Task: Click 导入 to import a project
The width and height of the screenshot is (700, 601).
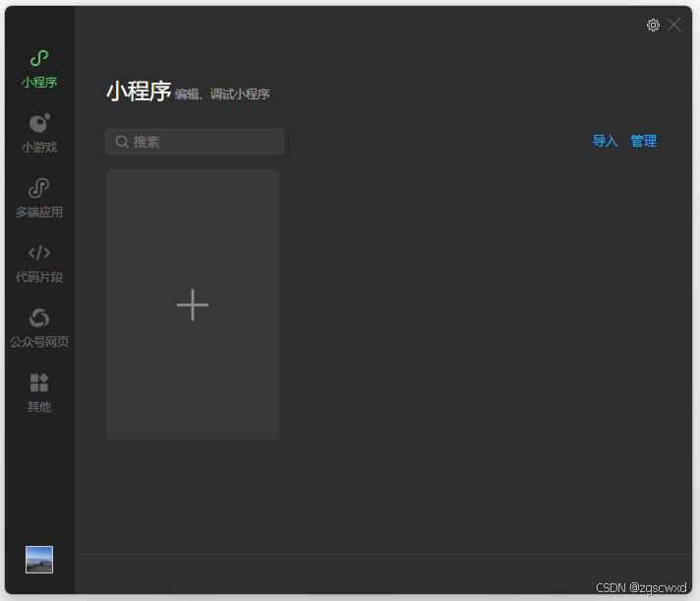Action: (x=605, y=141)
